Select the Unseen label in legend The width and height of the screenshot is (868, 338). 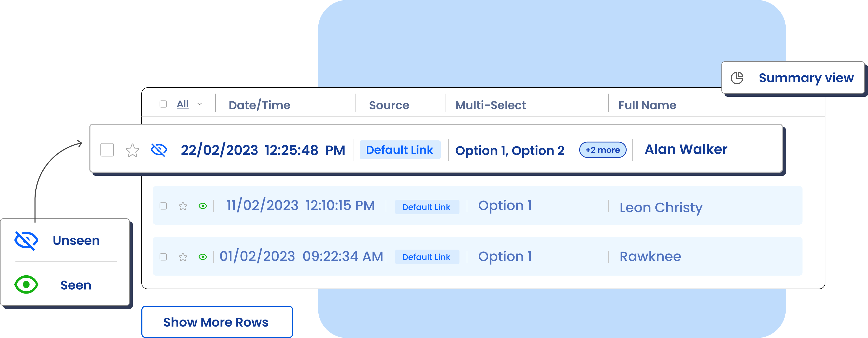76,240
